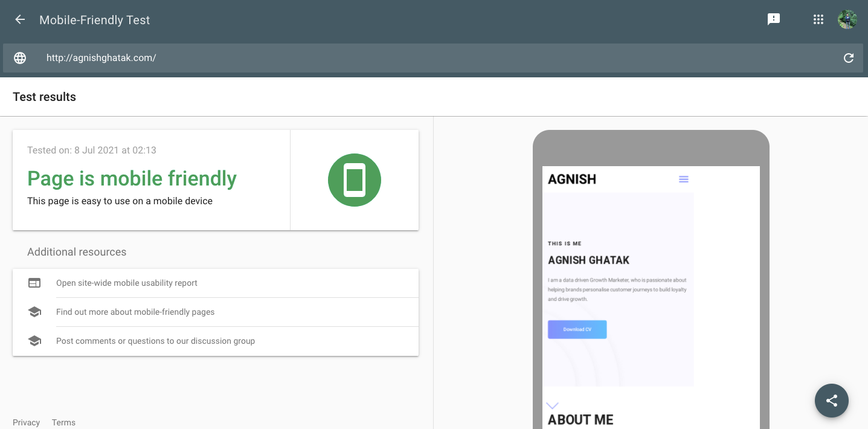Screen dimensions: 868x429
Task: Click the discussion group resource icon
Action: click(34, 340)
